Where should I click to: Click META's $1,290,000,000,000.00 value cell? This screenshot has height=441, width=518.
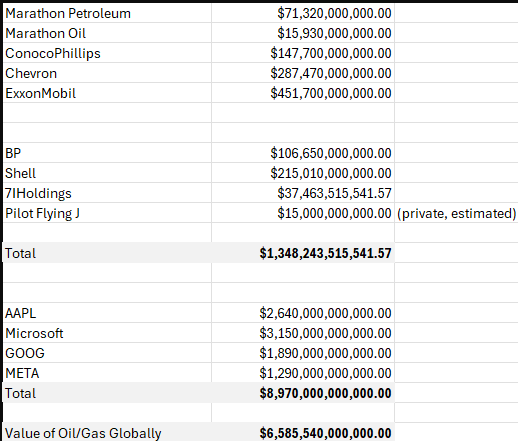(x=303, y=373)
